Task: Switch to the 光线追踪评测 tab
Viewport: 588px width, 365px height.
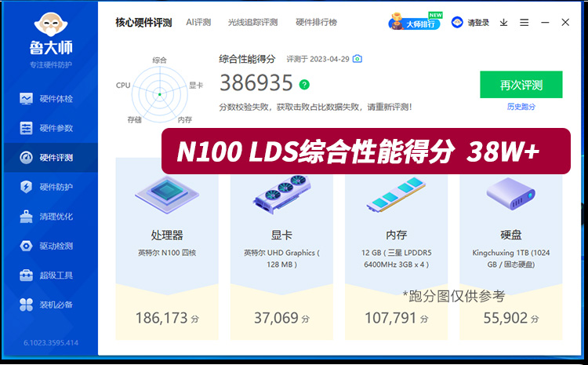Action: [x=252, y=22]
